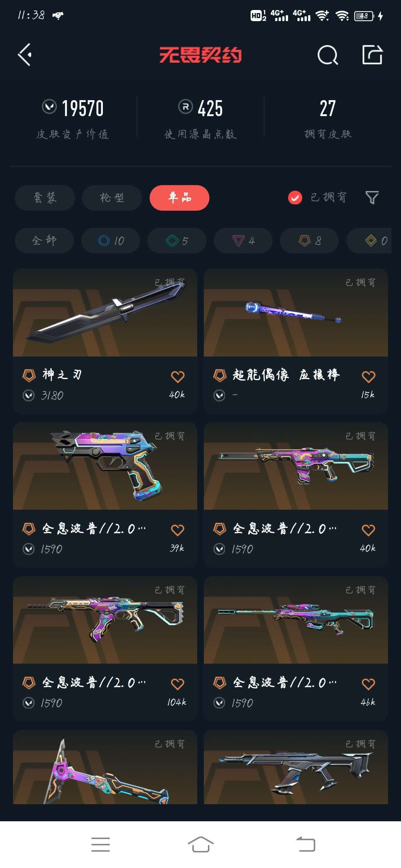Favorite the 超能偶像 应援棒 skin heart
This screenshot has height=868, width=401.
pyautogui.click(x=368, y=377)
